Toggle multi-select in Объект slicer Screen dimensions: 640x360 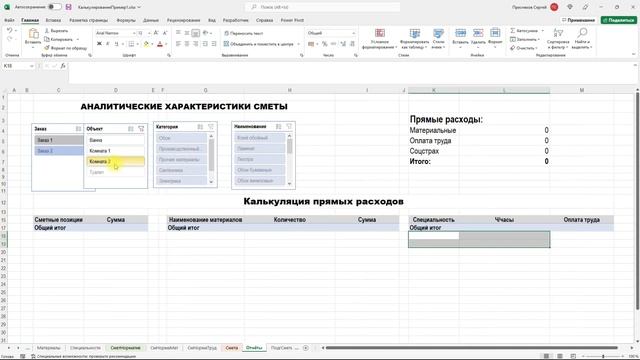tap(131, 129)
